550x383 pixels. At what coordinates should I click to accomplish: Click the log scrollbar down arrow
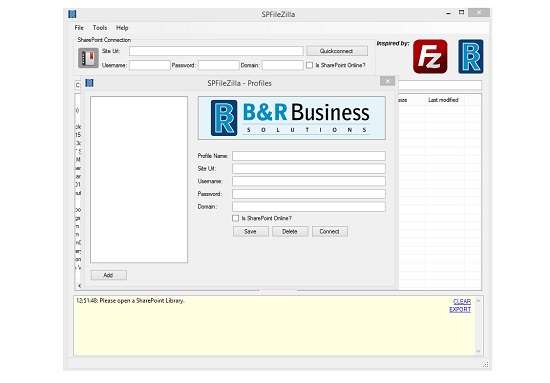pos(478,351)
